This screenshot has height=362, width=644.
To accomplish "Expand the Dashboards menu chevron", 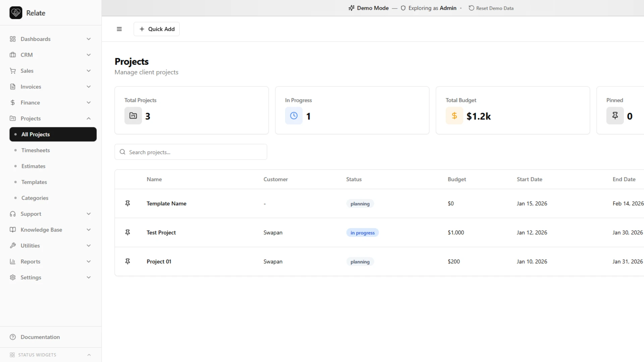I will coord(89,39).
